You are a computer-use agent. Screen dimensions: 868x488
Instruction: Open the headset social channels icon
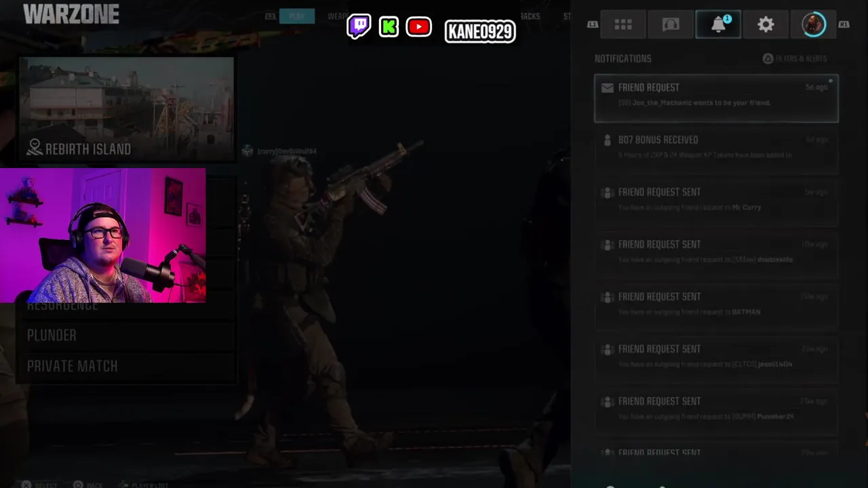tap(671, 25)
